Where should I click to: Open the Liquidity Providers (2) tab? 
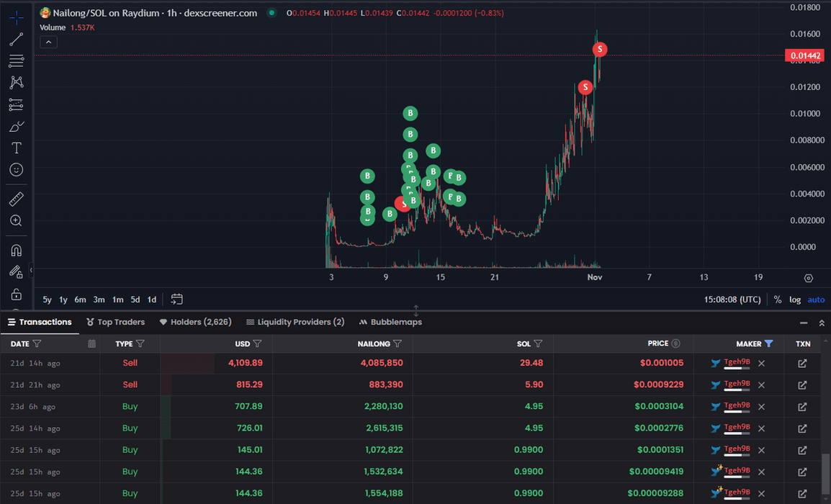pos(295,322)
